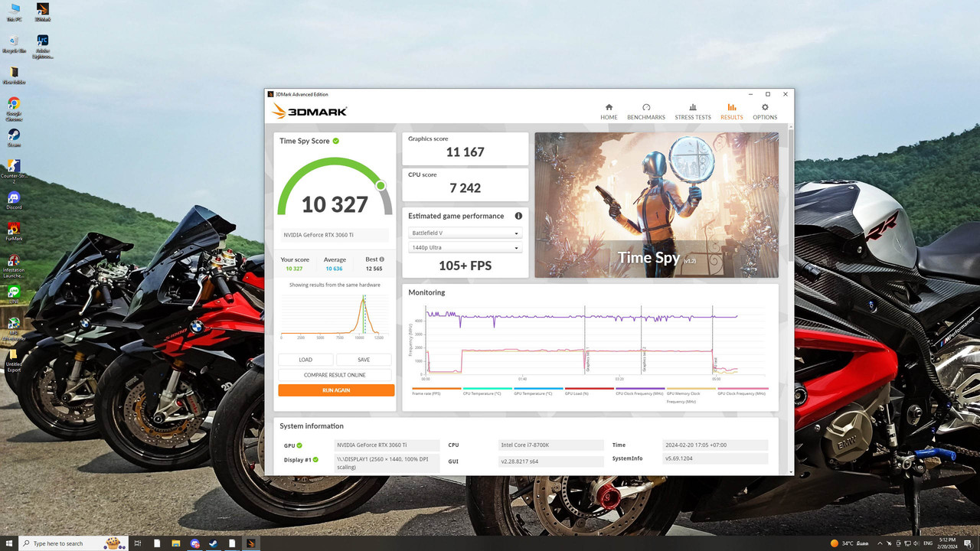
Task: Open Counter-Strike 2 desktop shortcut
Action: (x=14, y=171)
